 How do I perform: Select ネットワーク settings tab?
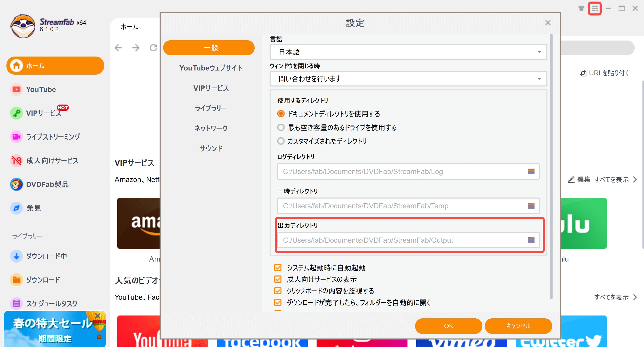tap(211, 128)
